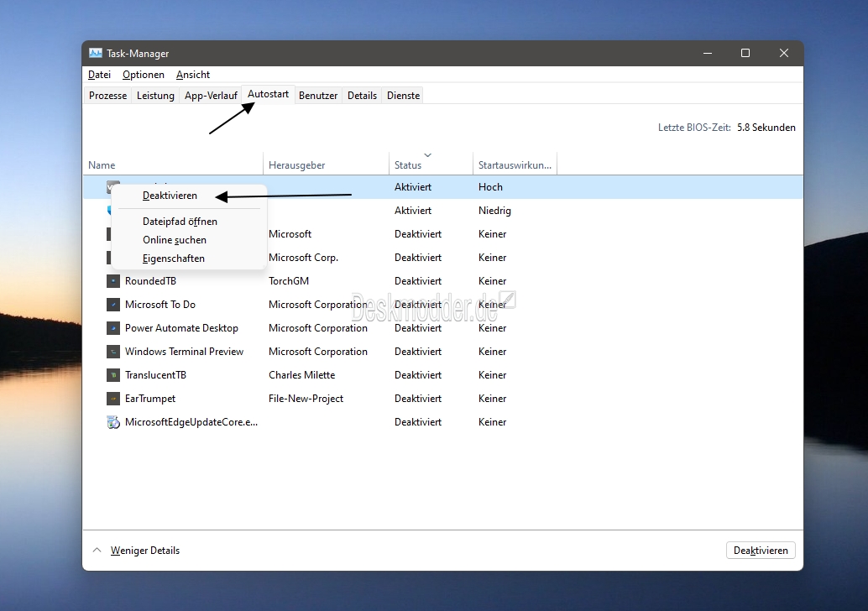
Task: Click the EarTrumpet icon
Action: (113, 399)
